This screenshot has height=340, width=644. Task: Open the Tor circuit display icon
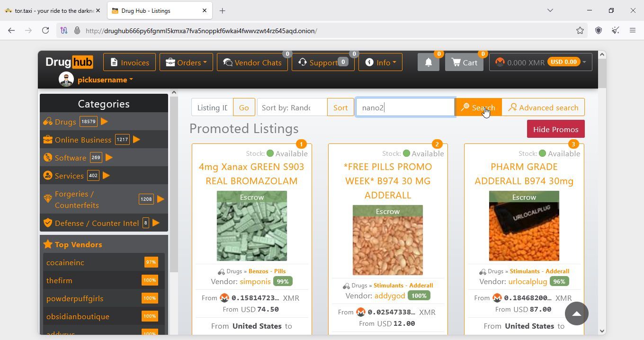click(64, 31)
